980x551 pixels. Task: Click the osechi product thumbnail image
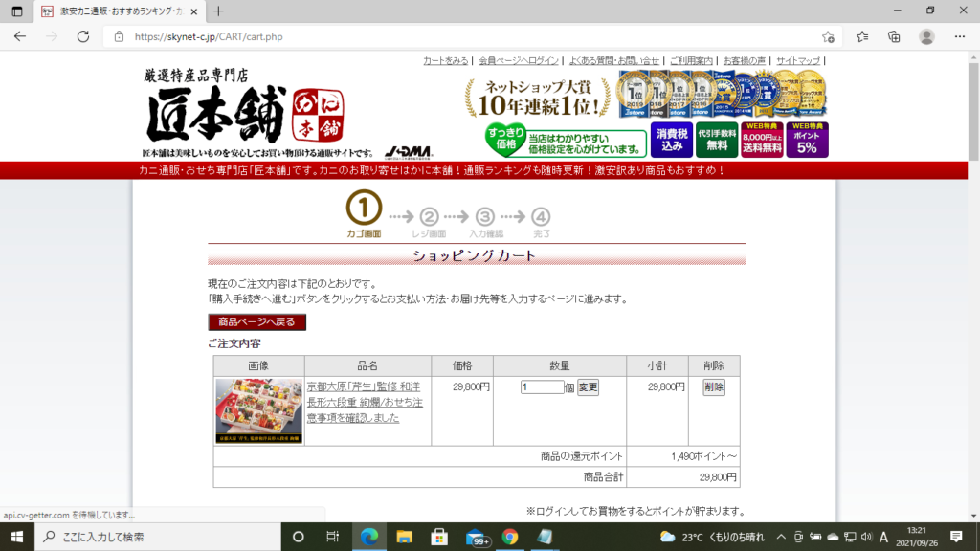coord(258,410)
